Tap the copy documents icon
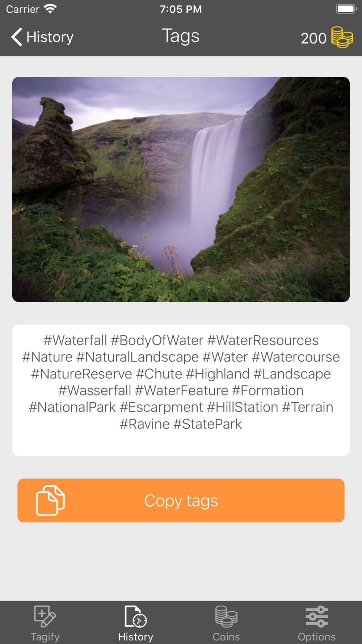Image resolution: width=362 pixels, height=644 pixels. (50, 500)
